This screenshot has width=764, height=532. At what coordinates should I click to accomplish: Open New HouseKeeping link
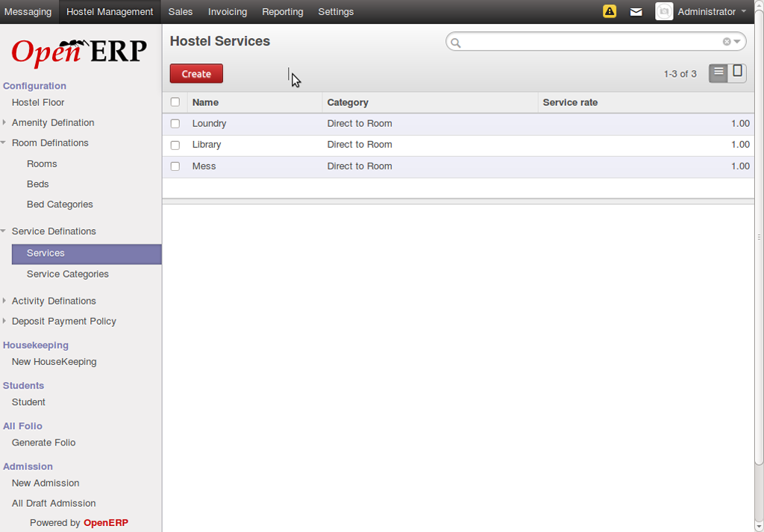click(54, 361)
